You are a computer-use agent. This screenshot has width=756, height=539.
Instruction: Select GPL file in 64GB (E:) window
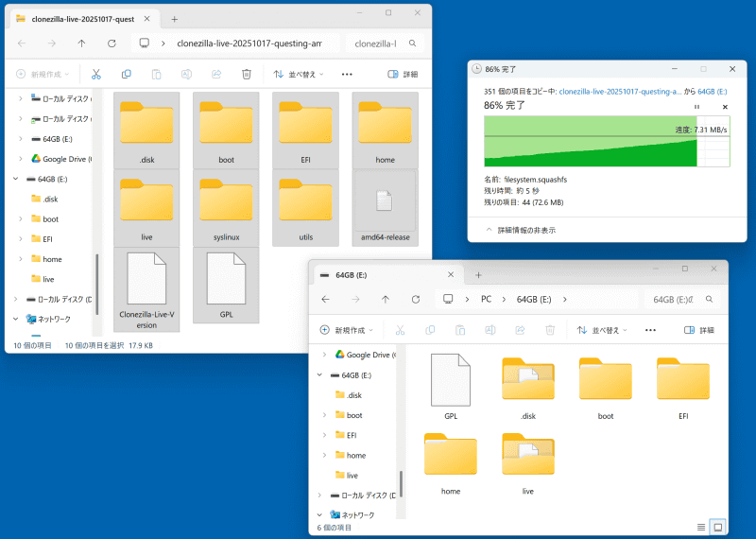point(451,386)
